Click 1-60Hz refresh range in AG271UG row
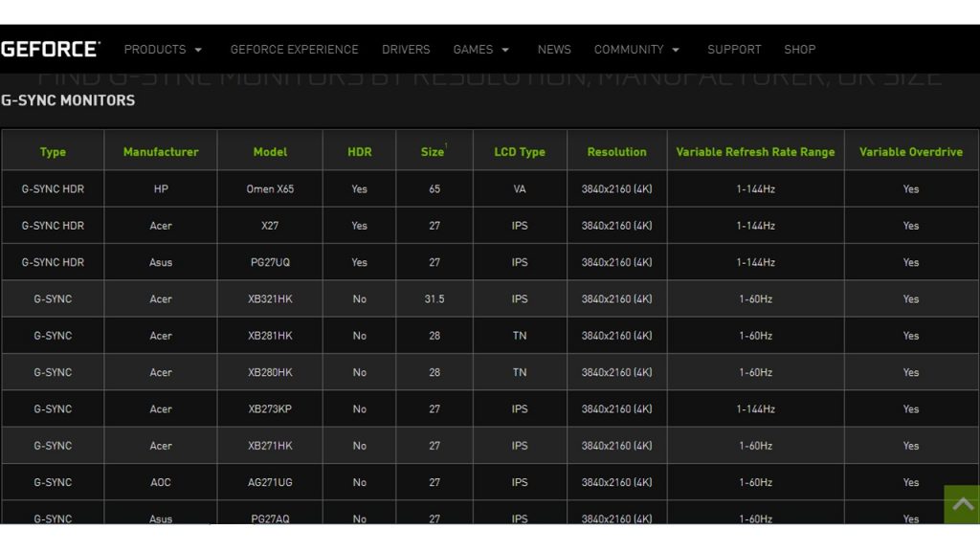 (756, 482)
